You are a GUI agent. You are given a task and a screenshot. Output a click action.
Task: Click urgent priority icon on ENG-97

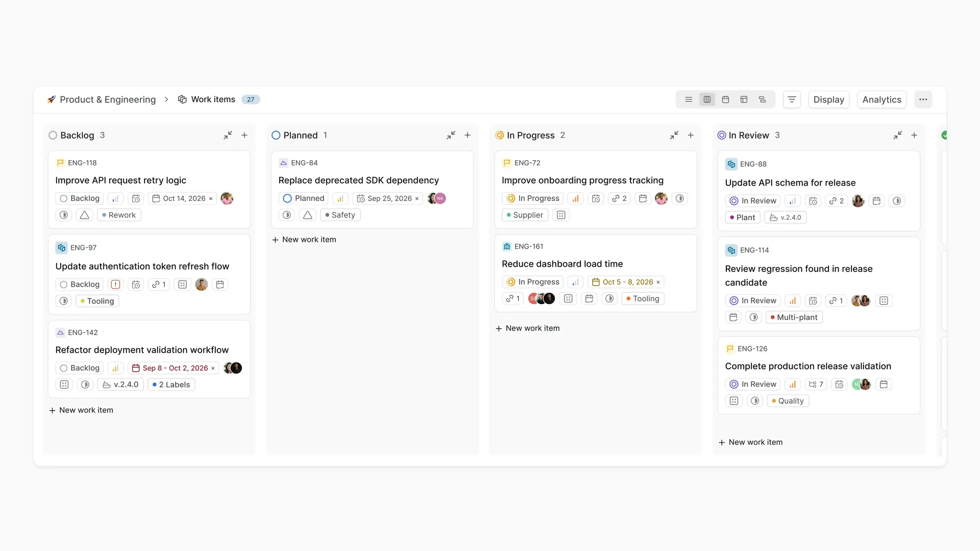[115, 285]
